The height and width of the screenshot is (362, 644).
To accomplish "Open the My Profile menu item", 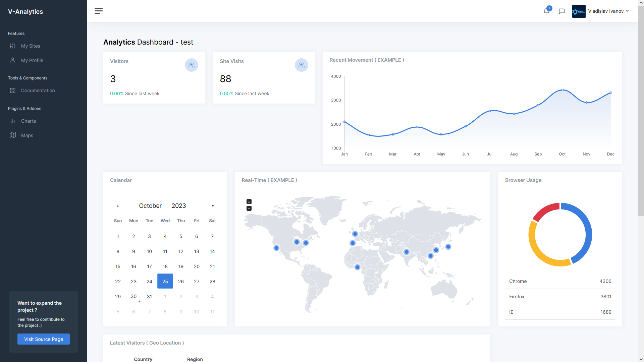I will [32, 60].
